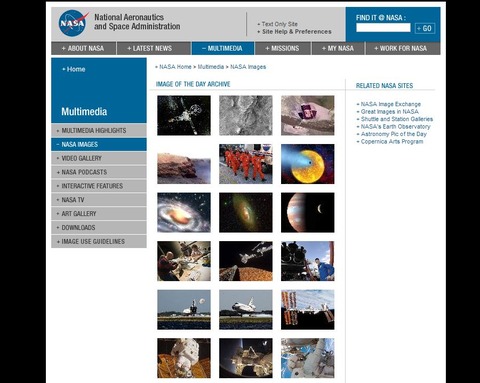Screen dimensions: 480x383
Task: Open NASA Image Exchange link
Action: [391, 104]
